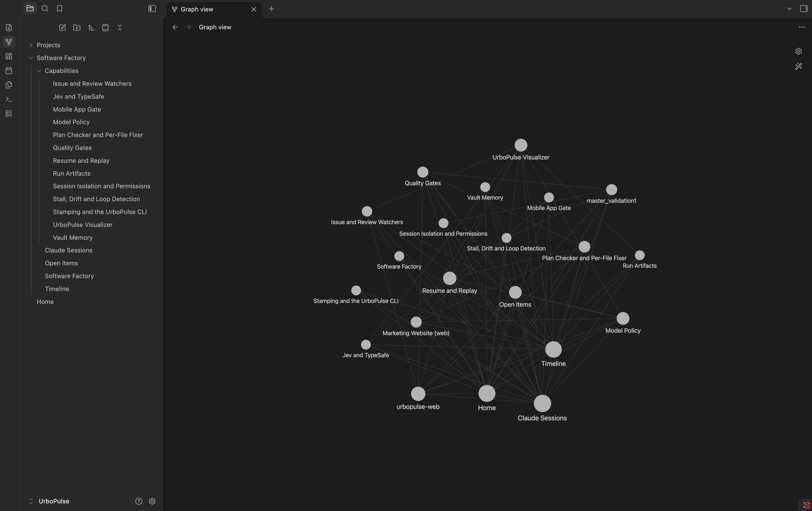Toggle the right sidebar panel

pos(804,8)
